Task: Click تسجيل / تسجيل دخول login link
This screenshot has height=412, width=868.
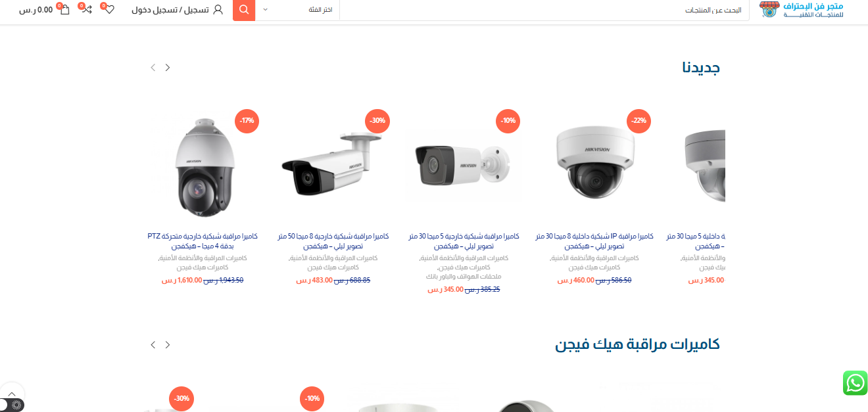Action: coord(170,10)
